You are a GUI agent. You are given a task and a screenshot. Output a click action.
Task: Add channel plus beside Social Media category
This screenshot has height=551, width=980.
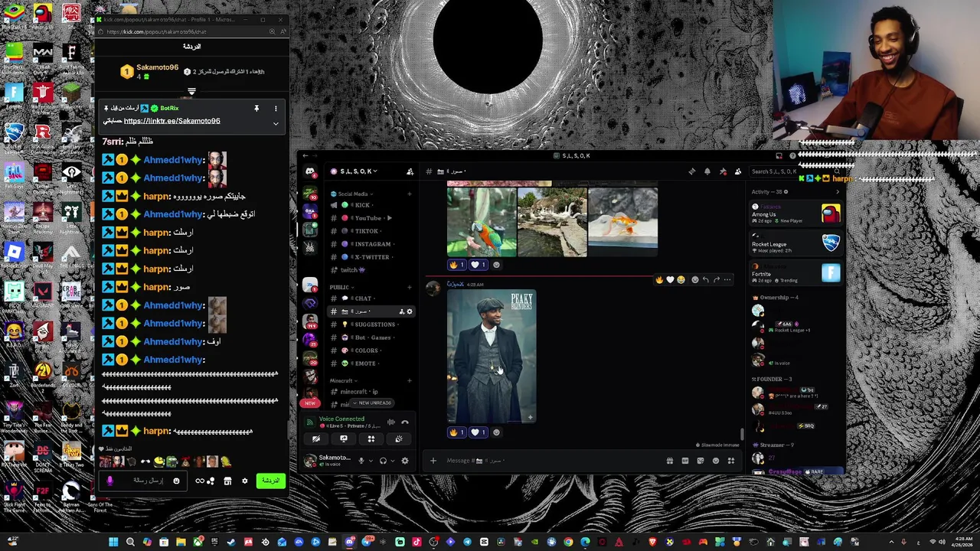point(410,194)
